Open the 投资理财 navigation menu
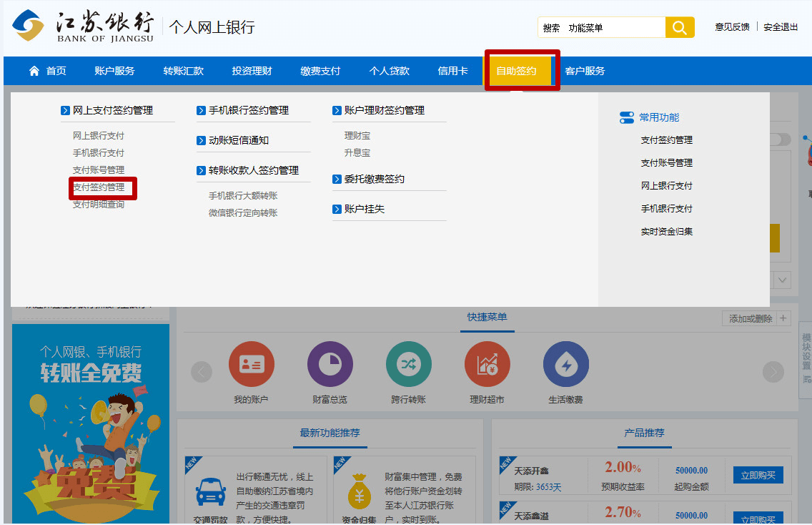812x525 pixels. [252, 71]
